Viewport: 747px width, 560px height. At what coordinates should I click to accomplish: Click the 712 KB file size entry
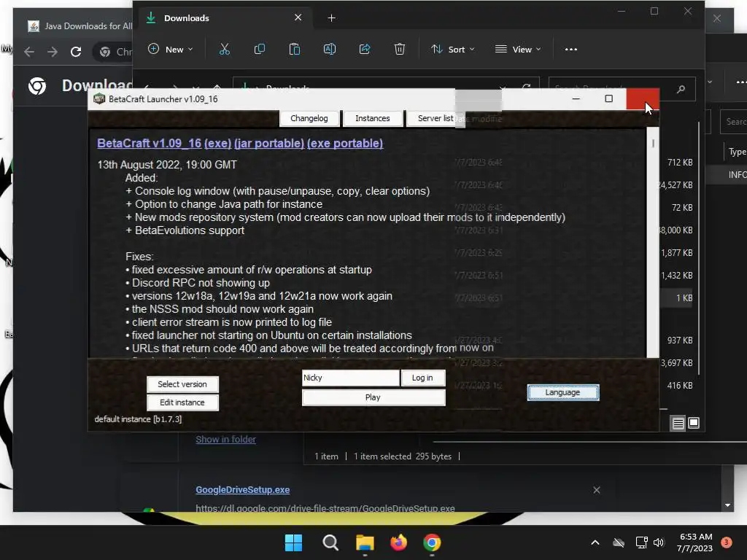tap(680, 163)
